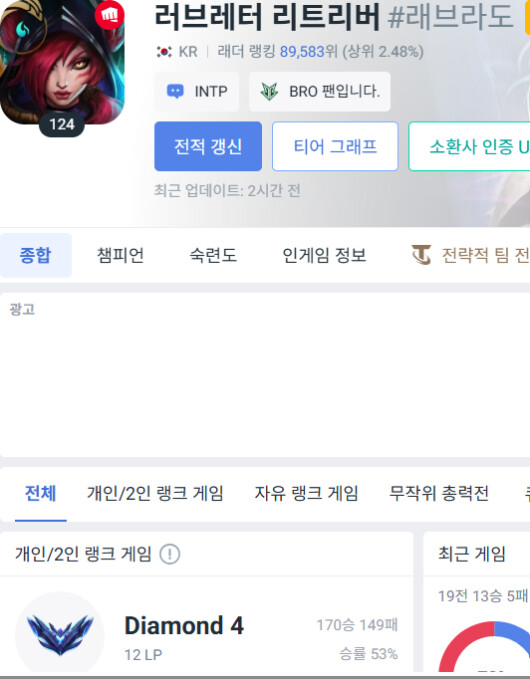Screen dimensions: 530x679
Task: Click the INTP chat bubble icon
Action: coord(175,91)
